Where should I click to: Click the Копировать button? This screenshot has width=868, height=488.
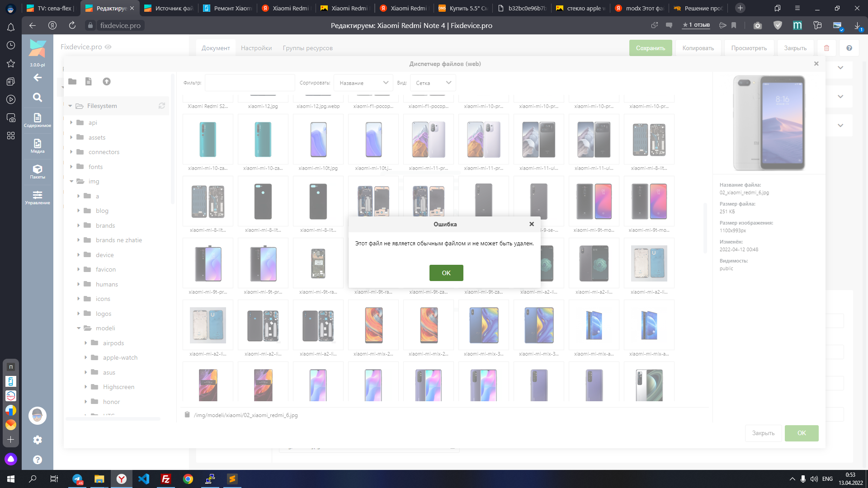click(x=698, y=48)
